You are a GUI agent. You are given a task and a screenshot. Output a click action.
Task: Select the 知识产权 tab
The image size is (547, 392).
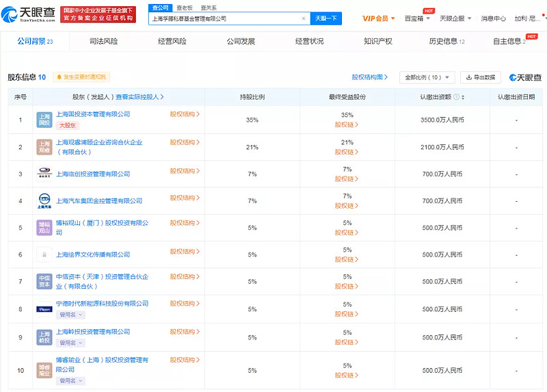(x=378, y=41)
